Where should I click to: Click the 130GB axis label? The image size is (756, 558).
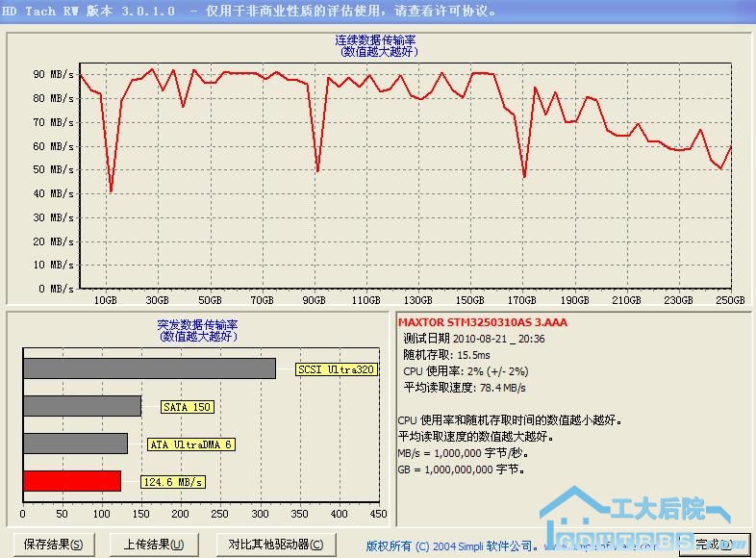click(x=418, y=300)
